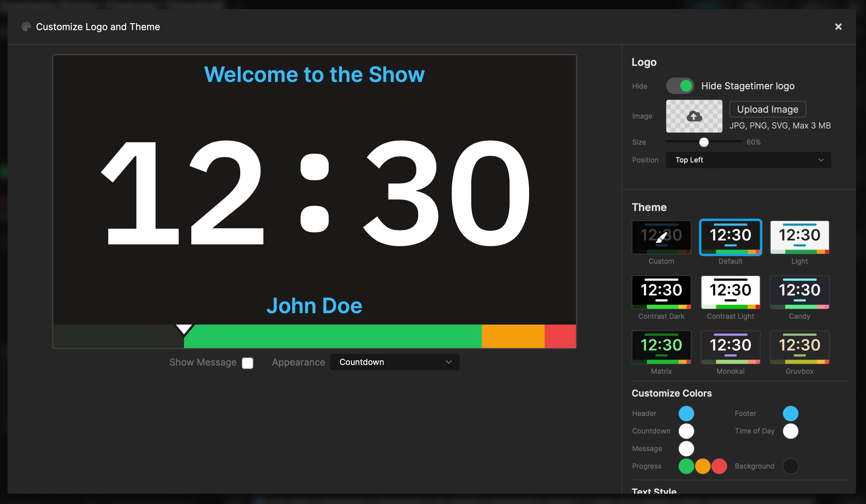Enable Show Message checkbox
This screenshot has height=504, width=866.
(x=248, y=362)
